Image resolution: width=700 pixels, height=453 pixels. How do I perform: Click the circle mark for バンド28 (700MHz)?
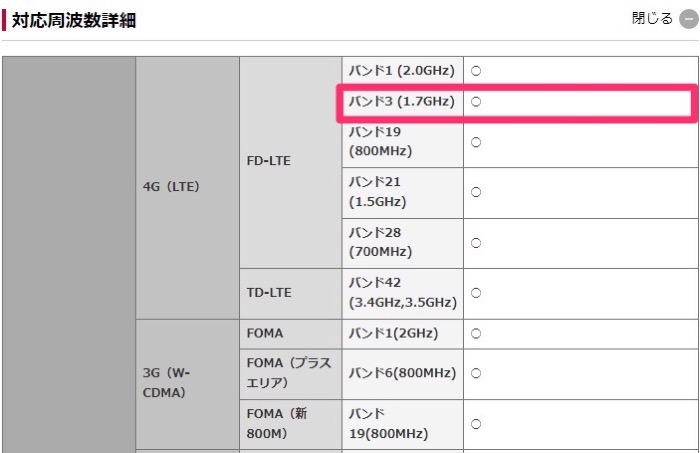tap(476, 242)
